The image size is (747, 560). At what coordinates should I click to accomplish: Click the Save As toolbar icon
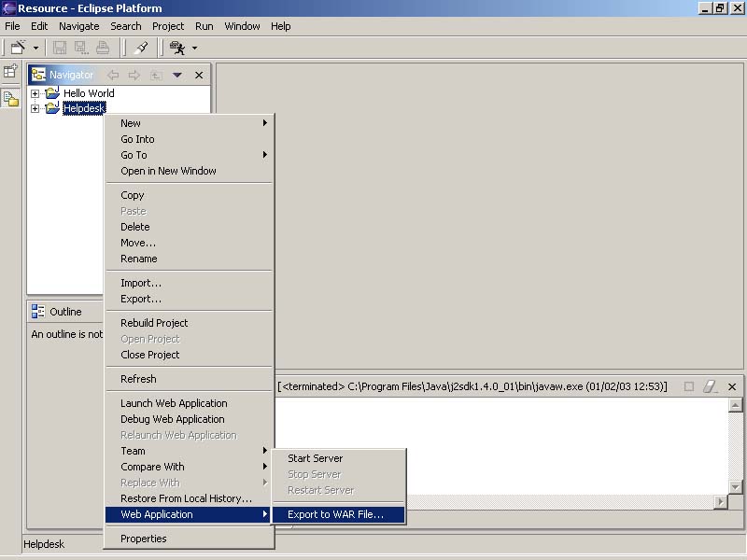[81, 48]
